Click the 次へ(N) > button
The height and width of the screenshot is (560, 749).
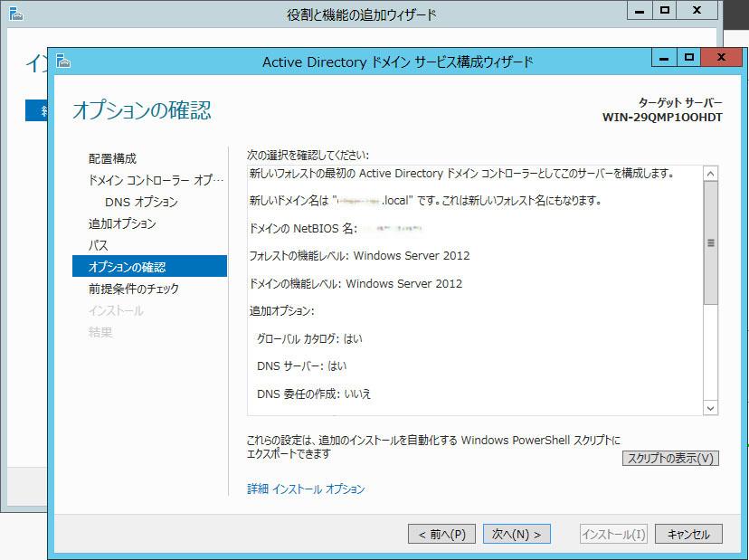pyautogui.click(x=517, y=534)
